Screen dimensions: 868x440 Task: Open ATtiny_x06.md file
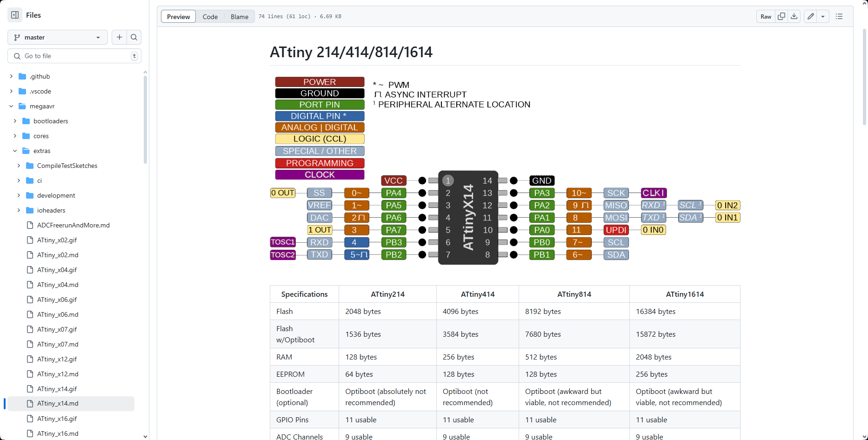(58, 314)
